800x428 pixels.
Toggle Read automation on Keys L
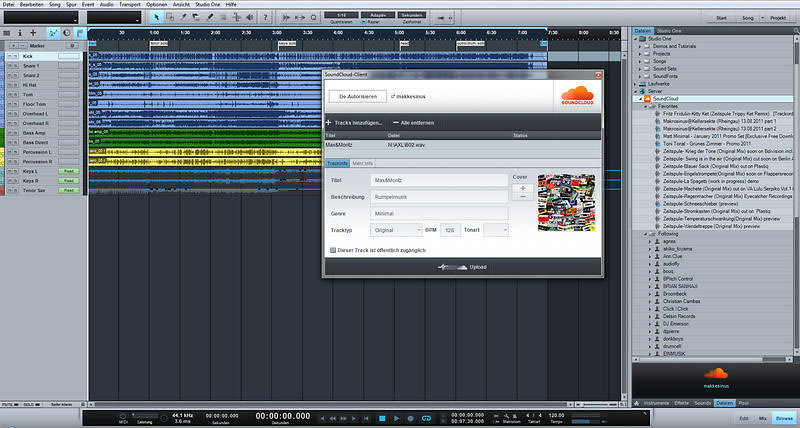(68, 171)
